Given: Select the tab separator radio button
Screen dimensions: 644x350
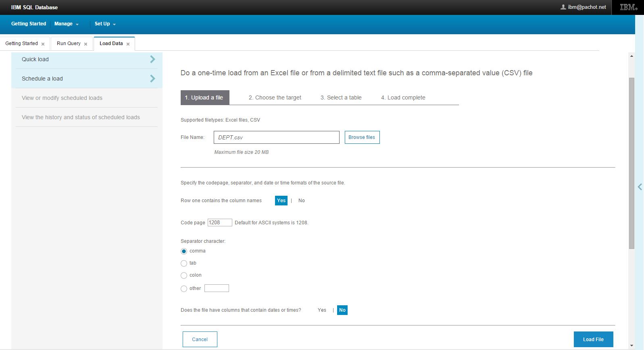Looking at the screenshot, I should [184, 263].
